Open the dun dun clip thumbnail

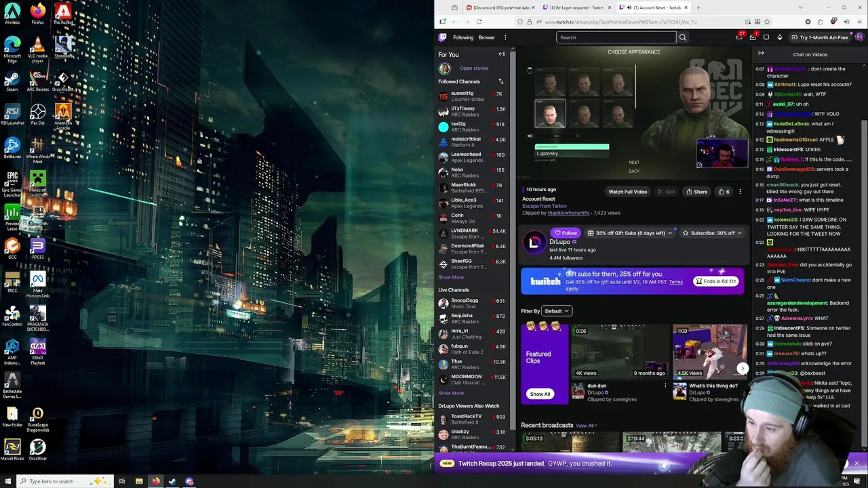[618, 352]
